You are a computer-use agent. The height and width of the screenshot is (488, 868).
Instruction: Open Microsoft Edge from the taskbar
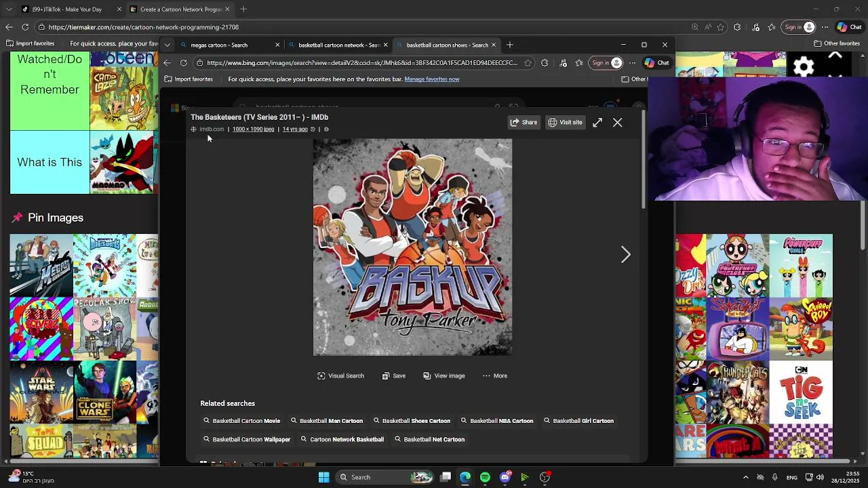pos(465,477)
